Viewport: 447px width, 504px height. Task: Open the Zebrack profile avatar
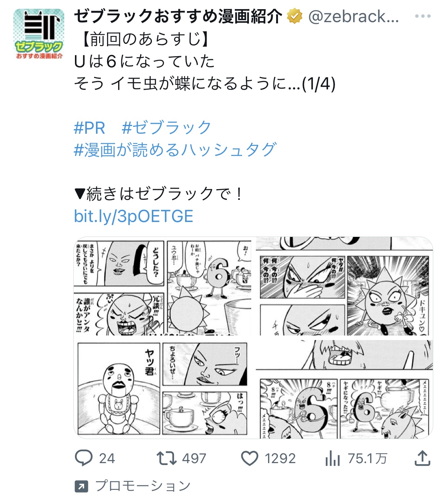click(x=39, y=34)
